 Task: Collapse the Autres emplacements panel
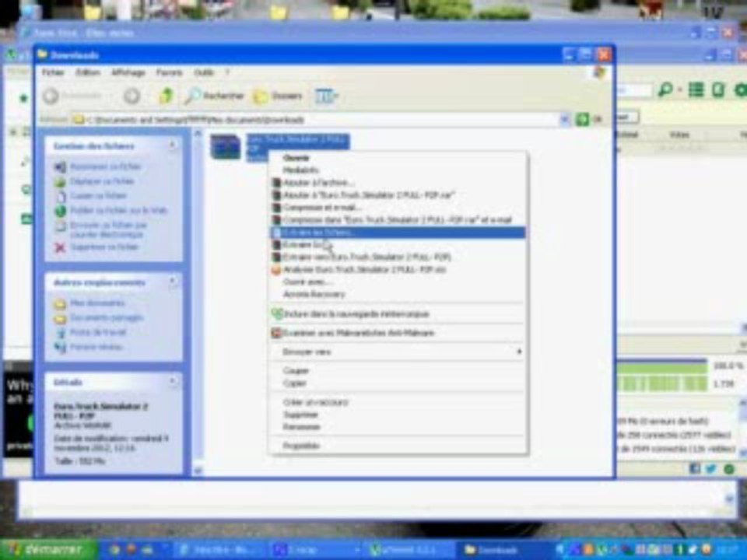point(172,282)
